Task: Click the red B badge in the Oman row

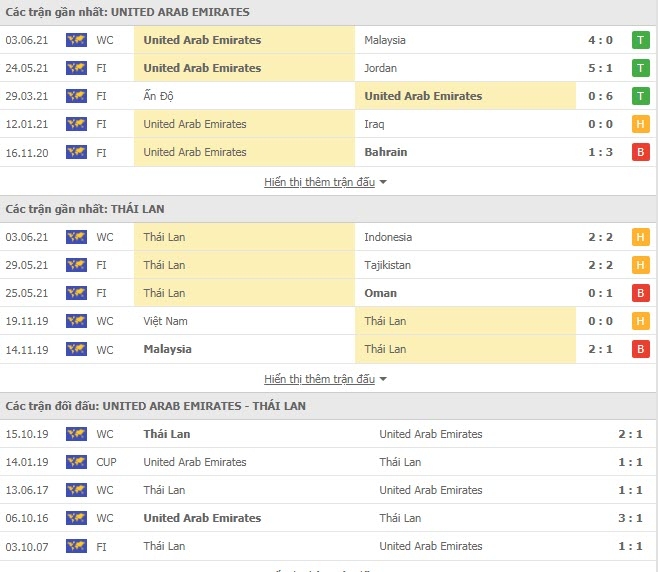Action: pos(640,293)
